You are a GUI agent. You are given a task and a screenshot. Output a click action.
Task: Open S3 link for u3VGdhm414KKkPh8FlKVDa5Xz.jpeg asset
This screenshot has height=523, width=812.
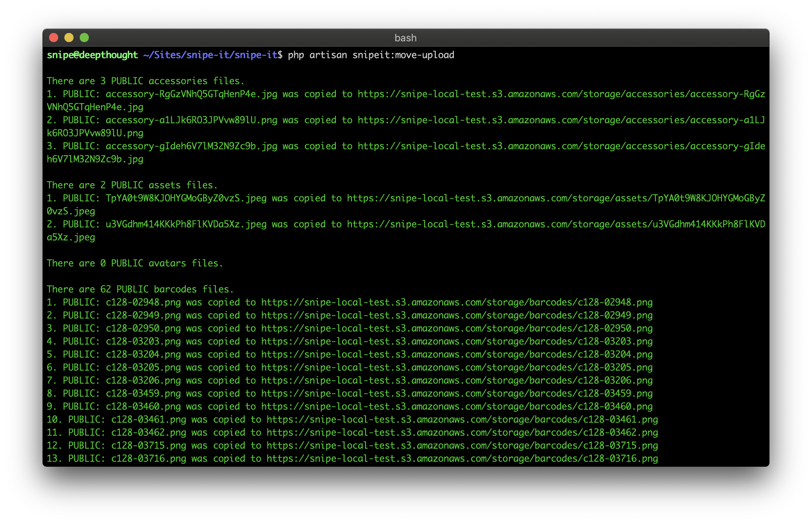(556, 224)
